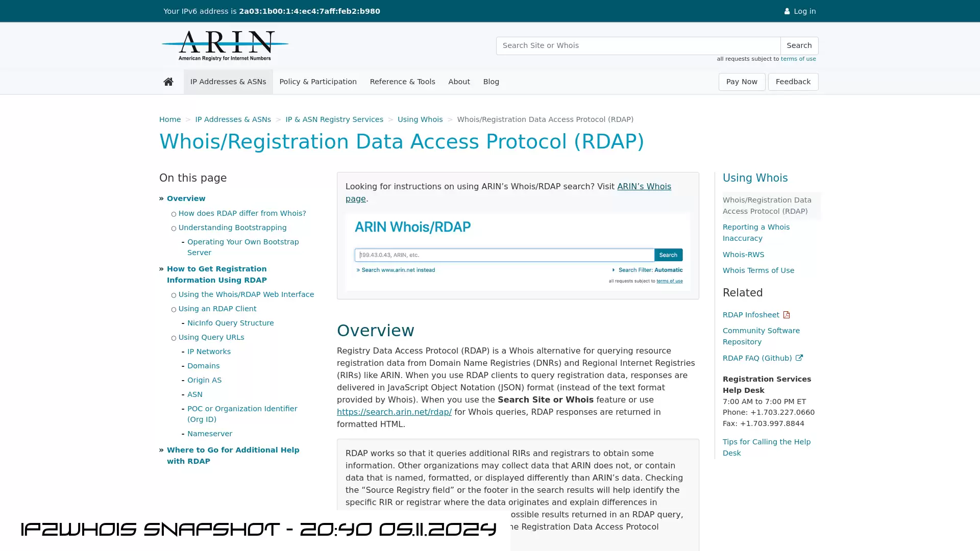This screenshot has height=551, width=980.
Task: Select Whois/Registration Data Access Protocol sidebar item
Action: [771, 206]
